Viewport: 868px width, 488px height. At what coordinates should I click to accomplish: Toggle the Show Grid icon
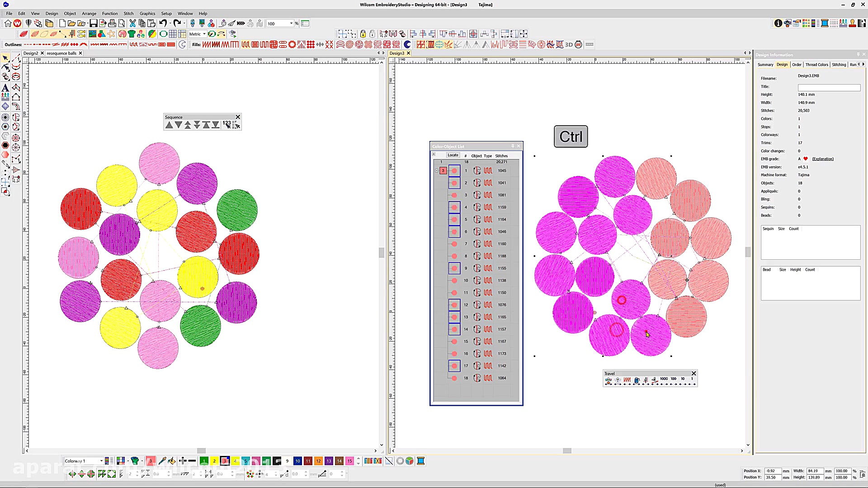tap(173, 34)
